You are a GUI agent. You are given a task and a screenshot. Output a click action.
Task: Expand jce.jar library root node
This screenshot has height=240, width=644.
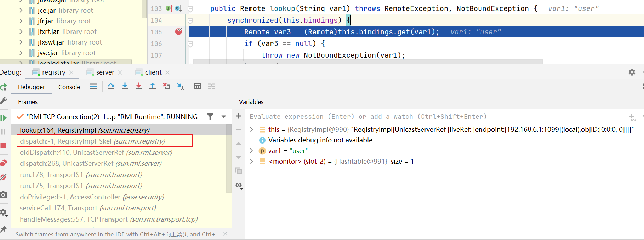pos(21,11)
